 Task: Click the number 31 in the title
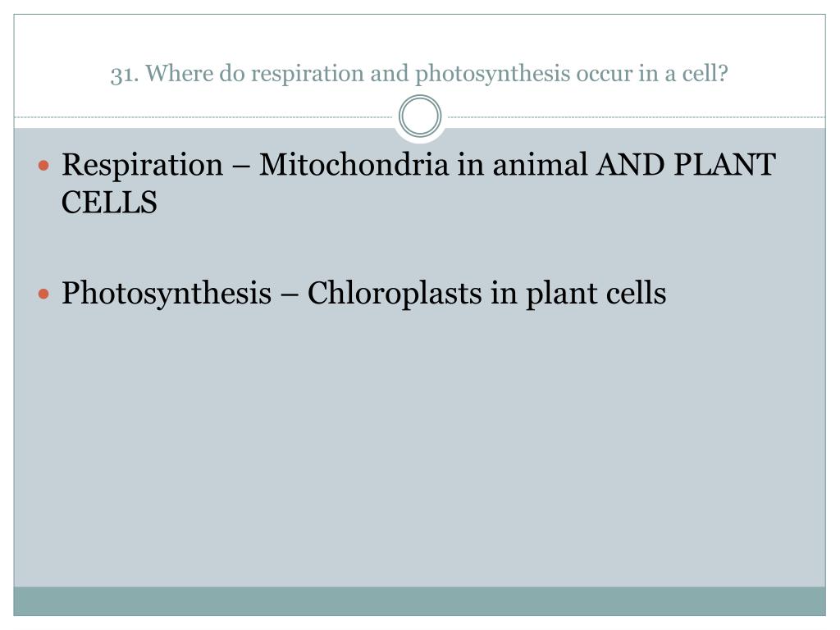point(121,74)
